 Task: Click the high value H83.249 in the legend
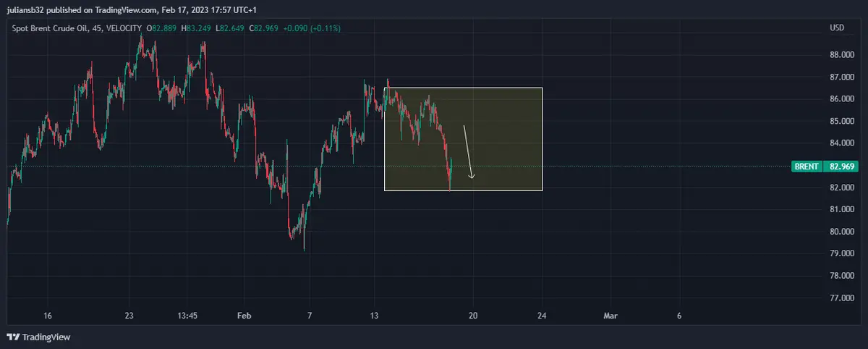click(195, 28)
